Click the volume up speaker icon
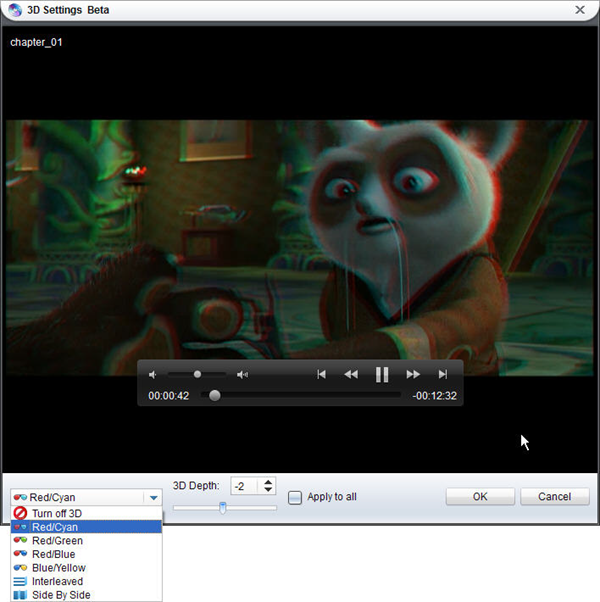Screen dimensions: 600x602 [242, 375]
